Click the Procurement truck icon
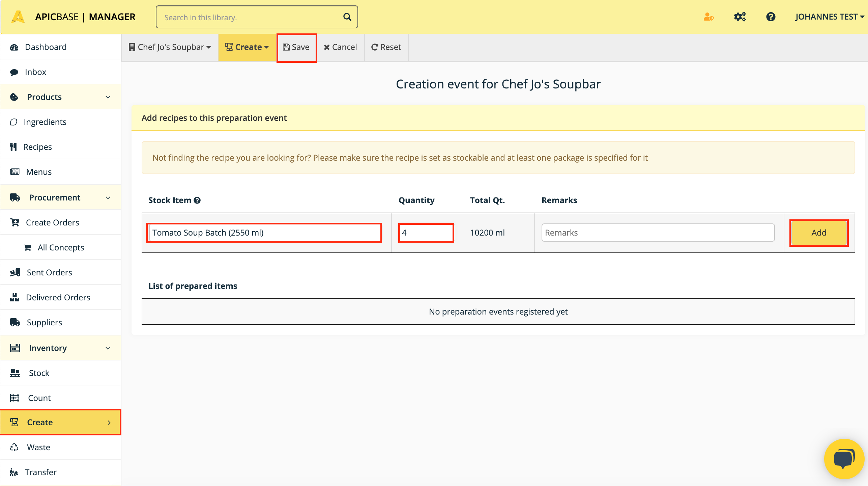 tap(15, 198)
